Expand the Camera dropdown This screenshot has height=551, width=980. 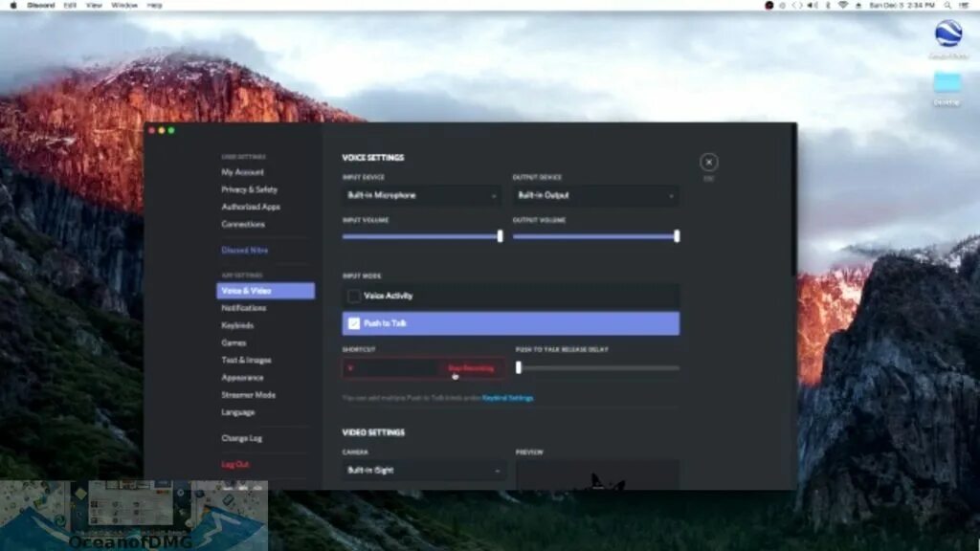pyautogui.click(x=424, y=471)
